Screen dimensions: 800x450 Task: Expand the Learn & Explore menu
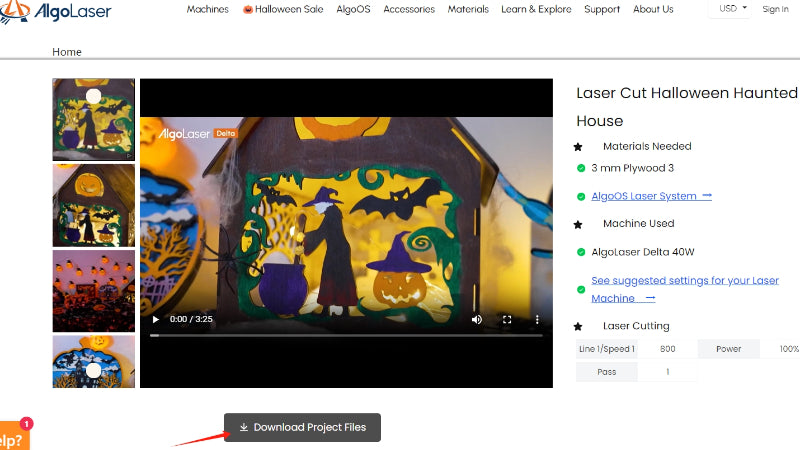tap(536, 10)
